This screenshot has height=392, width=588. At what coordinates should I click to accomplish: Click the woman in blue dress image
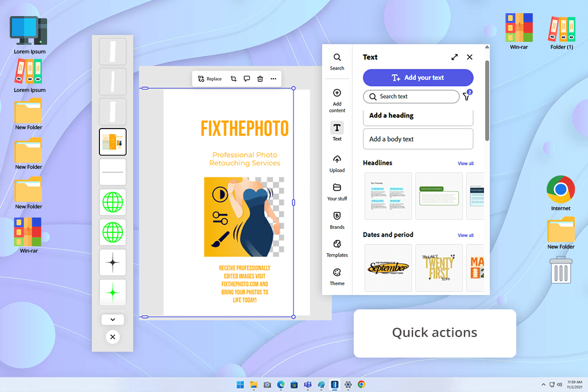244,217
